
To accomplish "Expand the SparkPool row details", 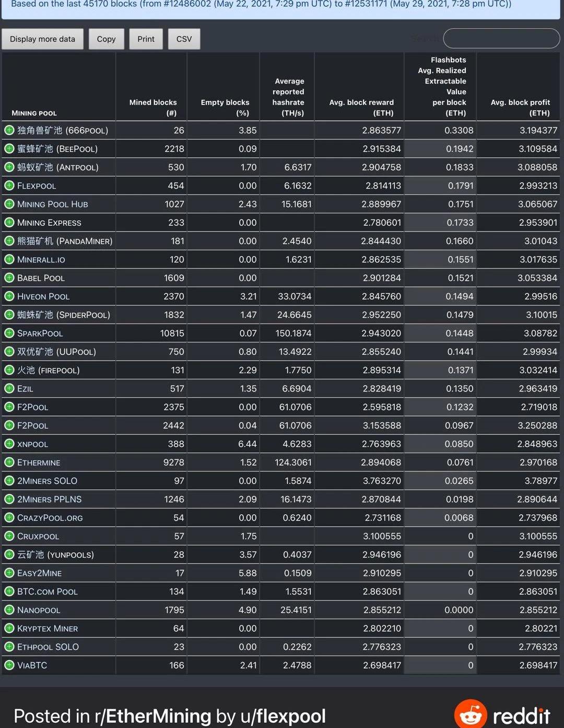I will click(9, 333).
